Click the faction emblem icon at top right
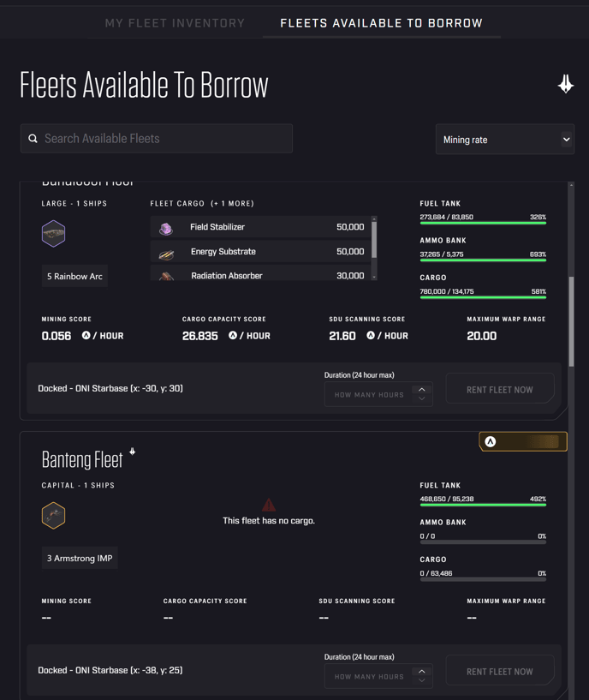Viewport: 589px width, 700px height. (x=565, y=84)
